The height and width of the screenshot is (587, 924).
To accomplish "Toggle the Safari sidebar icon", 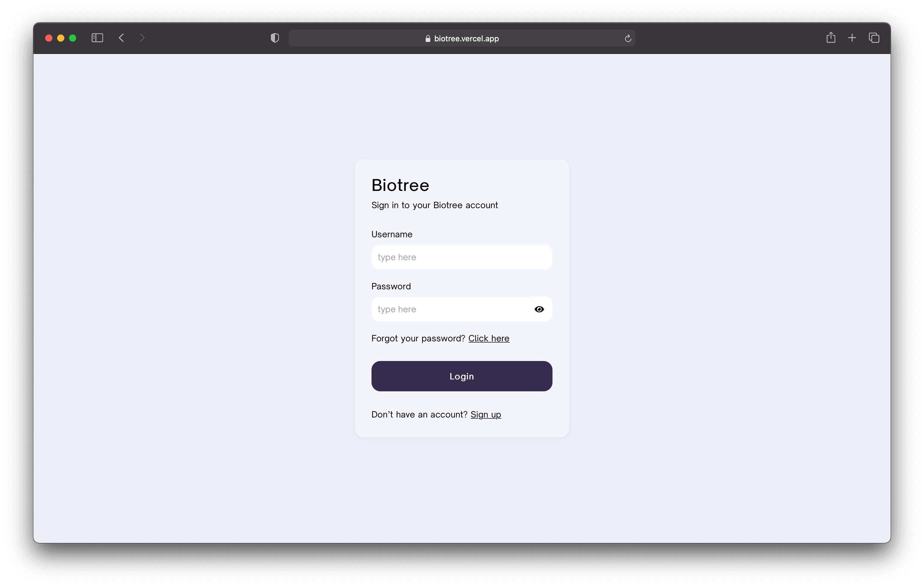I will coord(97,38).
